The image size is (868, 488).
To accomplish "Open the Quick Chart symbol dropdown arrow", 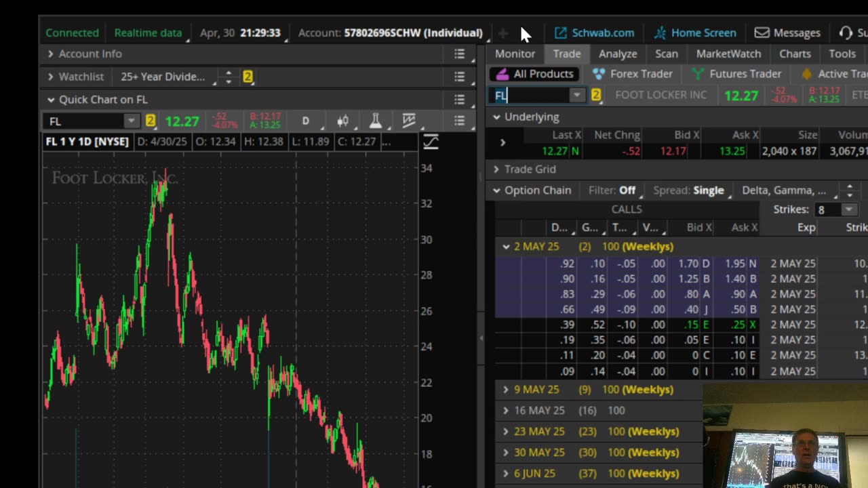I will (131, 121).
